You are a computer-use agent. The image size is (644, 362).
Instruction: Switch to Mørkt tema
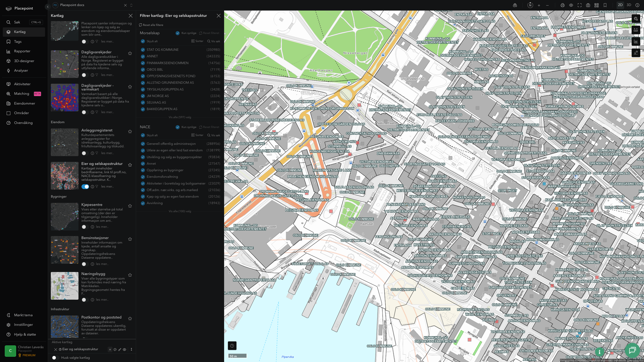pos(24,315)
